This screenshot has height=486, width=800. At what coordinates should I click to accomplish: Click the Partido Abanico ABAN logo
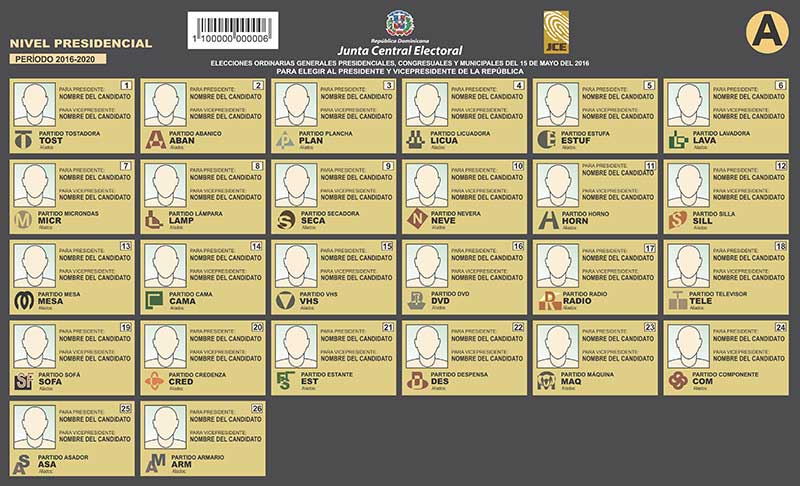coord(155,140)
